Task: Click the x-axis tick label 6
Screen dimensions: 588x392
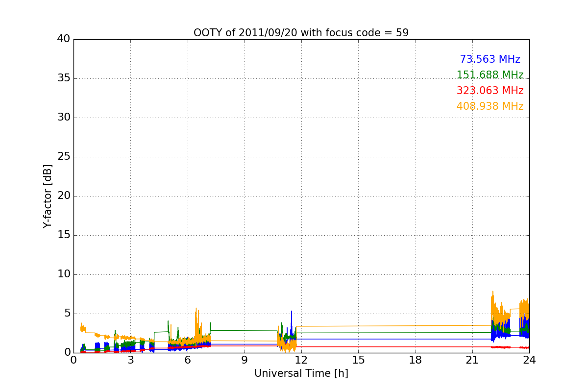Action: coord(187,360)
